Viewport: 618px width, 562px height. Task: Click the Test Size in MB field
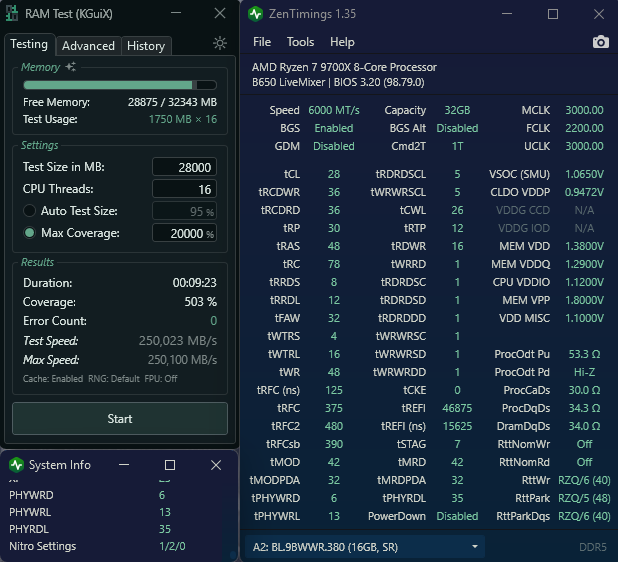pos(184,167)
